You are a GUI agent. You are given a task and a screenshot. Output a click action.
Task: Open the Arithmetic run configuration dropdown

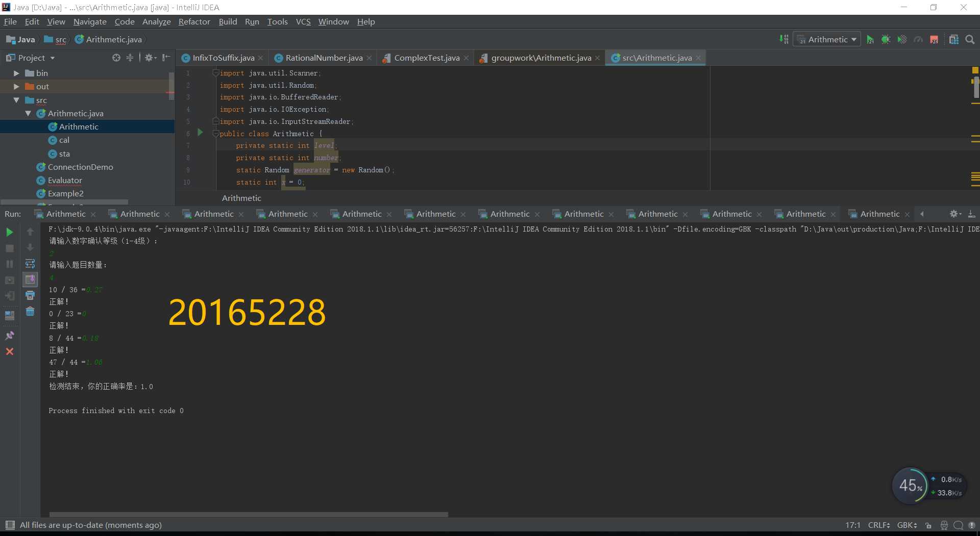click(827, 39)
